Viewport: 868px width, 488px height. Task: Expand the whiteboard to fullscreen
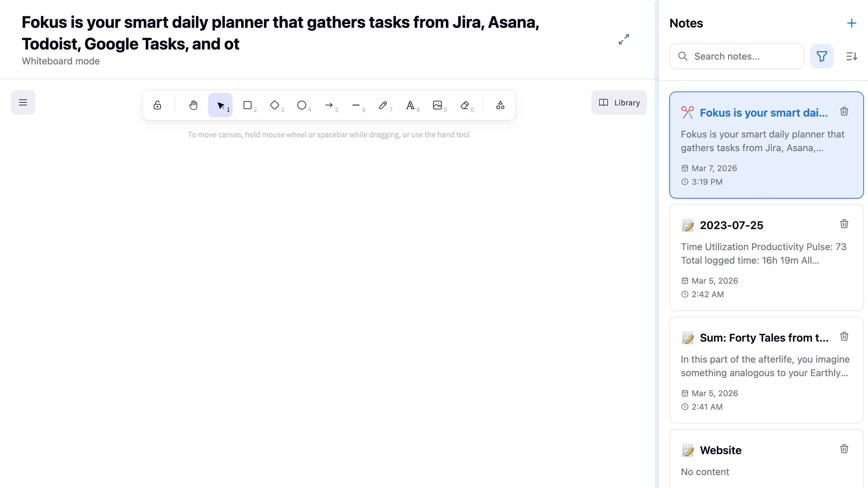tap(623, 40)
